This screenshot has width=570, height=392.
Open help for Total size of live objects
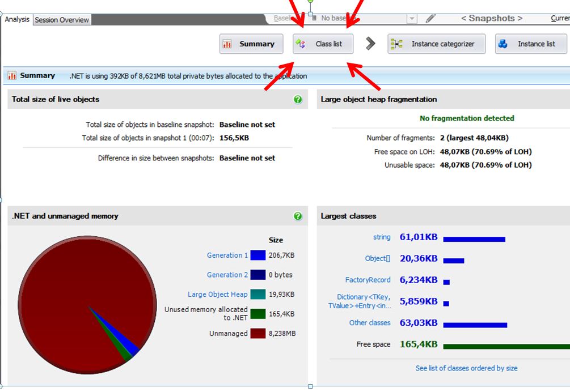(x=298, y=99)
